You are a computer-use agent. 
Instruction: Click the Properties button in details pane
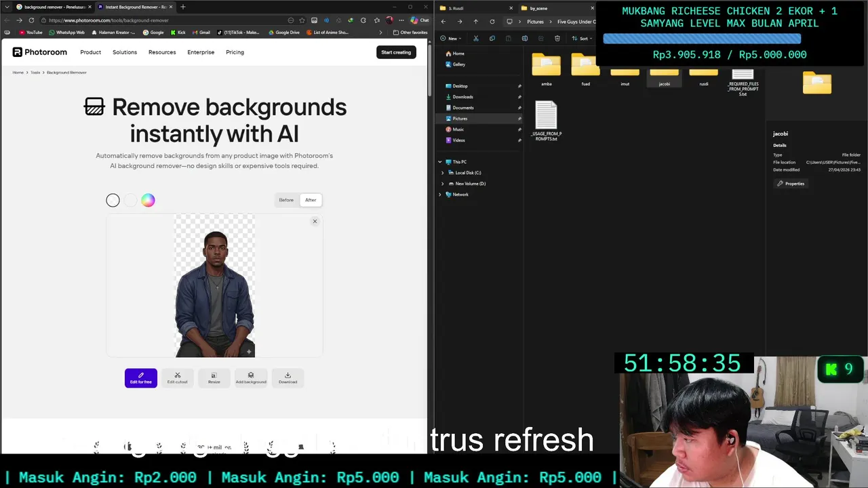[791, 184]
